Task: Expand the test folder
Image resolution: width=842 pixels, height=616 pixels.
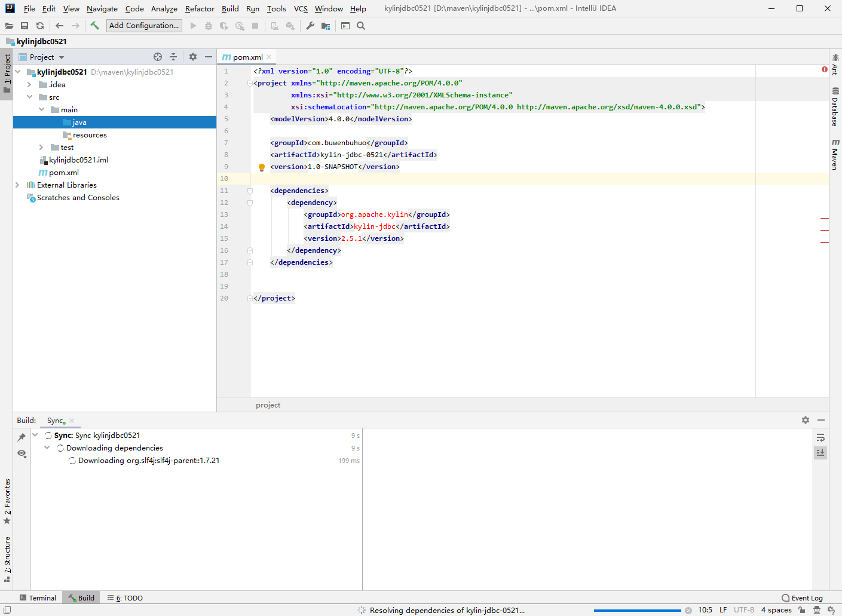Action: [x=41, y=147]
